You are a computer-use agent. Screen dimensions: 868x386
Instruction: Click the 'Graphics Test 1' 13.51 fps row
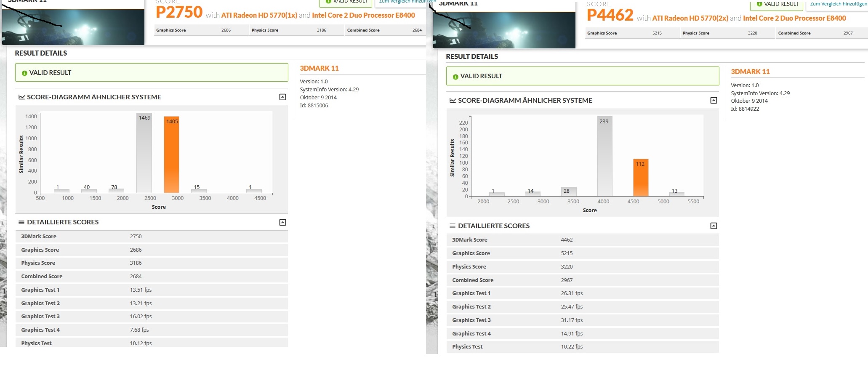152,290
